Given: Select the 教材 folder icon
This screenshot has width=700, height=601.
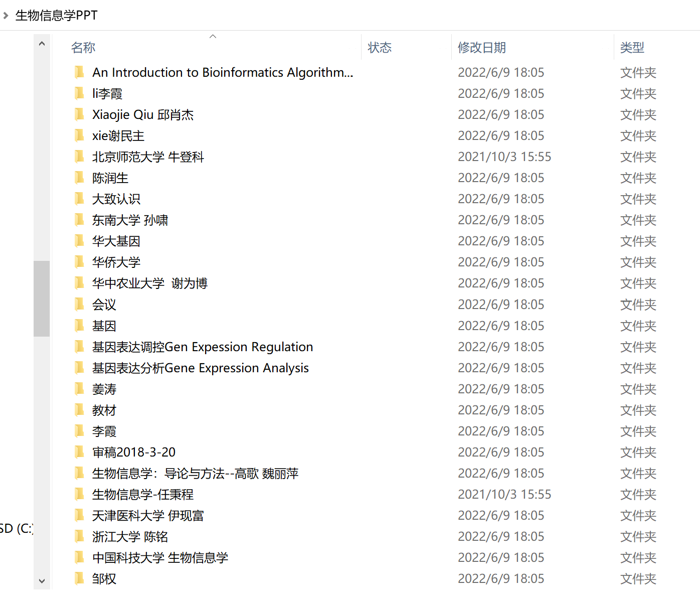Looking at the screenshot, I should tap(79, 410).
